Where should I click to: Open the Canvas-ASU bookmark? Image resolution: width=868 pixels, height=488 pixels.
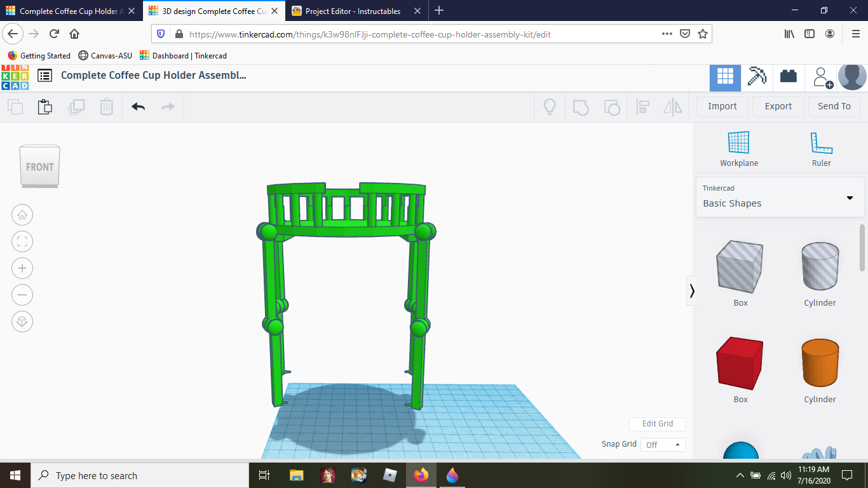105,55
